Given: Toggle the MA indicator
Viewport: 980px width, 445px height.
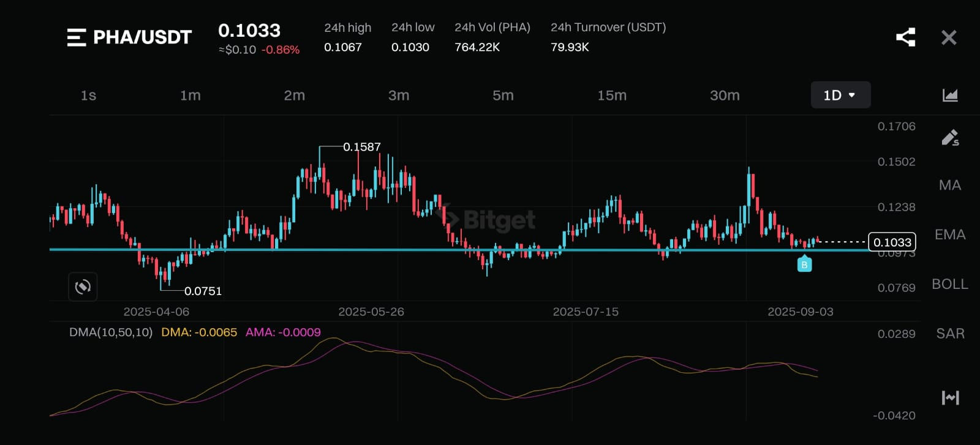Looking at the screenshot, I should click(949, 185).
